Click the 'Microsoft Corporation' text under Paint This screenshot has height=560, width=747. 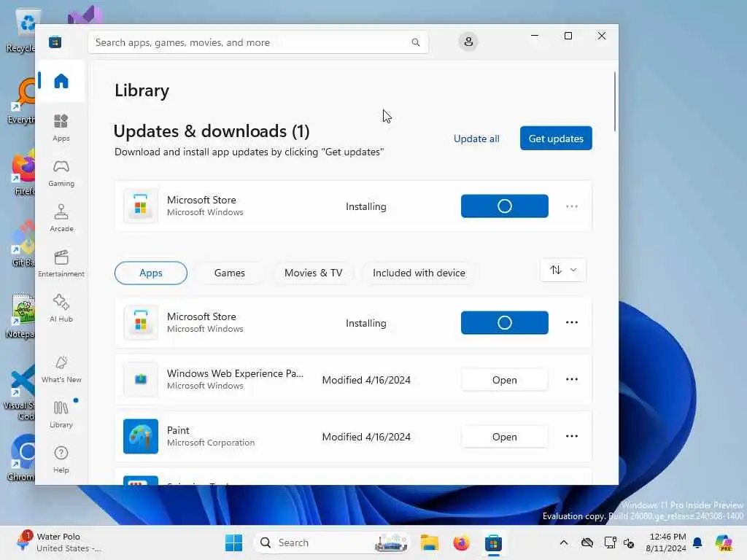click(211, 443)
